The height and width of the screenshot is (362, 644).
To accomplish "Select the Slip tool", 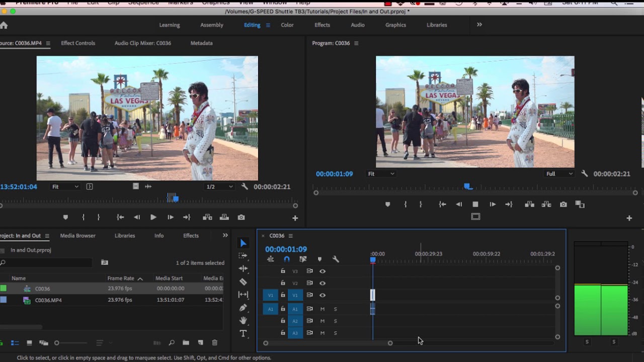I will (243, 295).
